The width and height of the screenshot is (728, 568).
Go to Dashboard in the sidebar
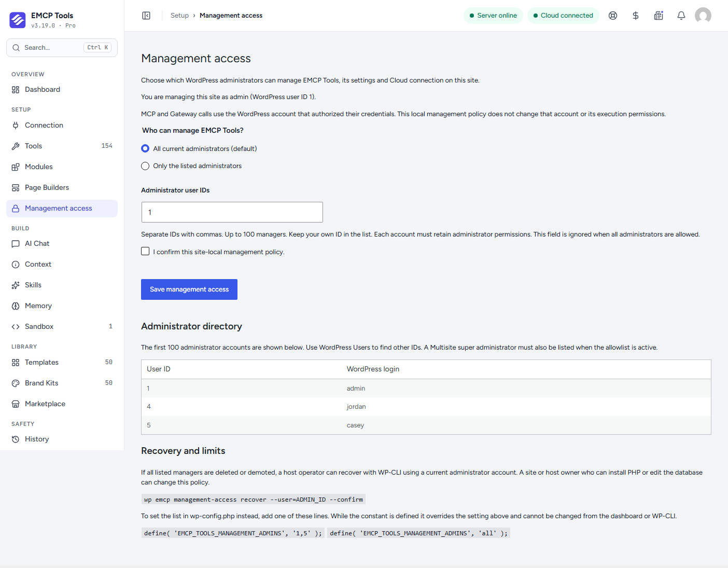pos(62,90)
